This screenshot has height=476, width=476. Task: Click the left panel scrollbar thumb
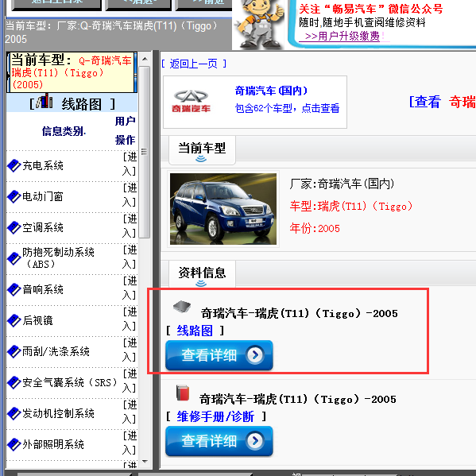(x=145, y=152)
